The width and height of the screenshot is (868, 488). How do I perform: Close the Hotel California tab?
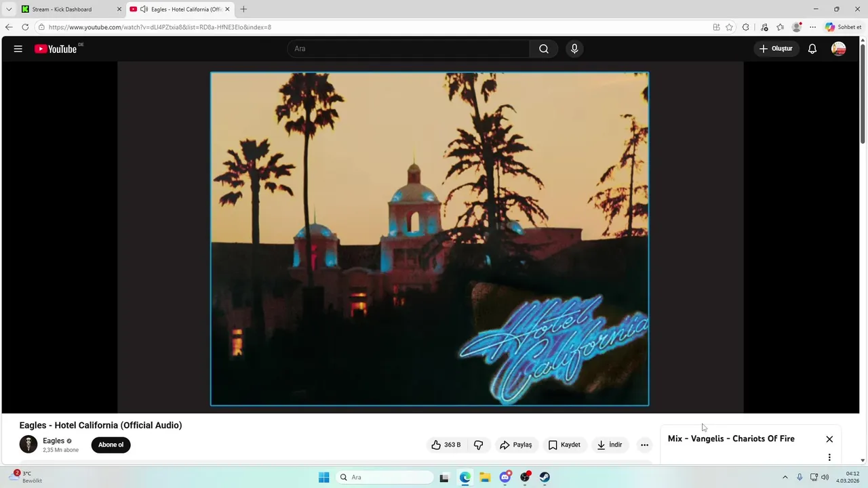227,9
